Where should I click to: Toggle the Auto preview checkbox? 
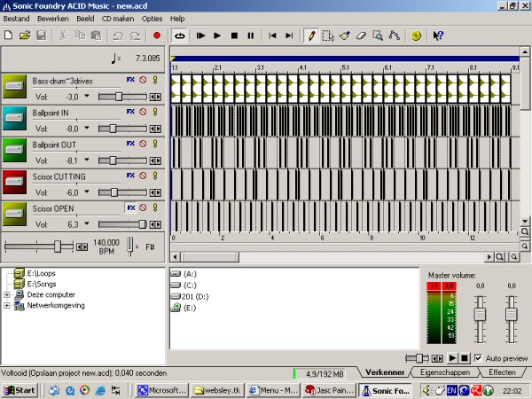[x=478, y=358]
